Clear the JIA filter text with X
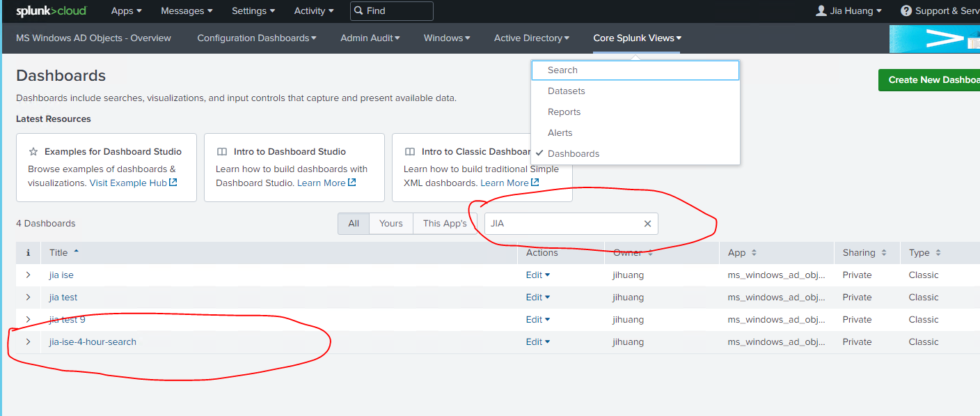Screen dimensions: 980x416 (x=647, y=224)
